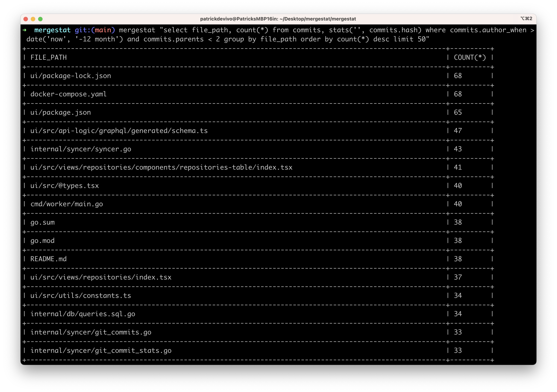557x392 pixels.
Task: Click internal/db/queries.sql.go file path
Action: (x=83, y=314)
